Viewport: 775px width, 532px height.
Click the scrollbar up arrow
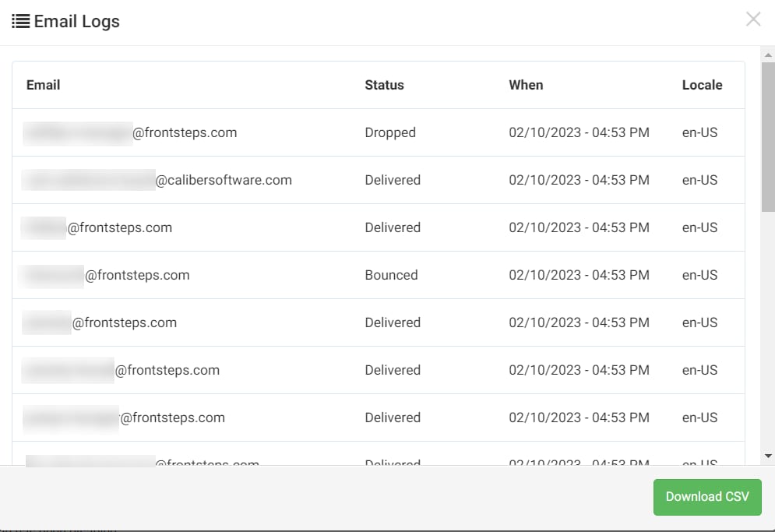[x=768, y=55]
